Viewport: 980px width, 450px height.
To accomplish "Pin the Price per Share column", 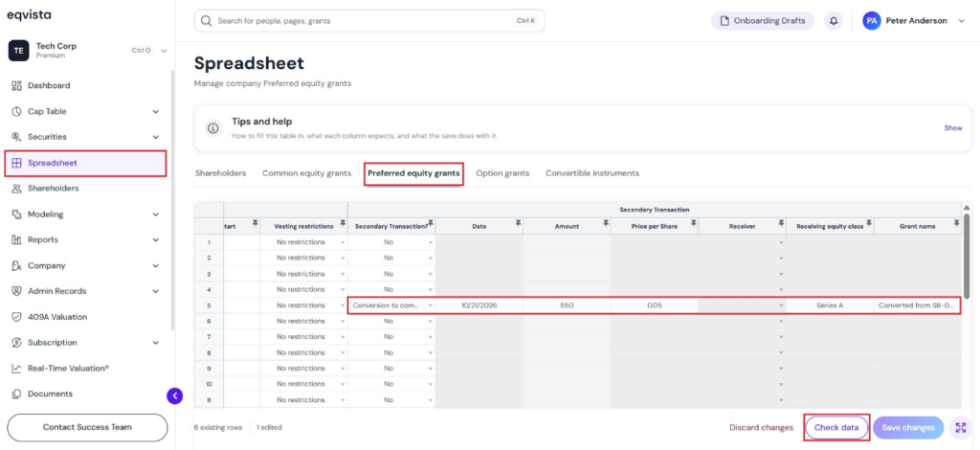I will click(694, 223).
